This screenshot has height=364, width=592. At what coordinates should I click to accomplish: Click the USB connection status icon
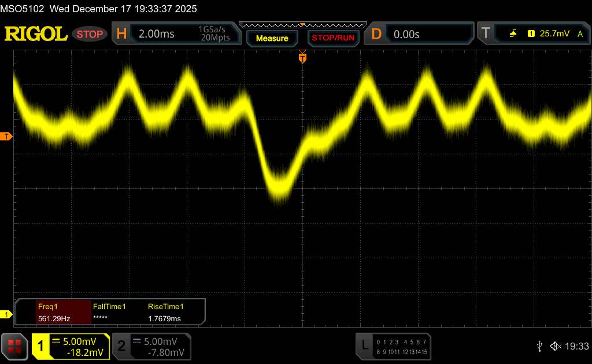click(539, 346)
